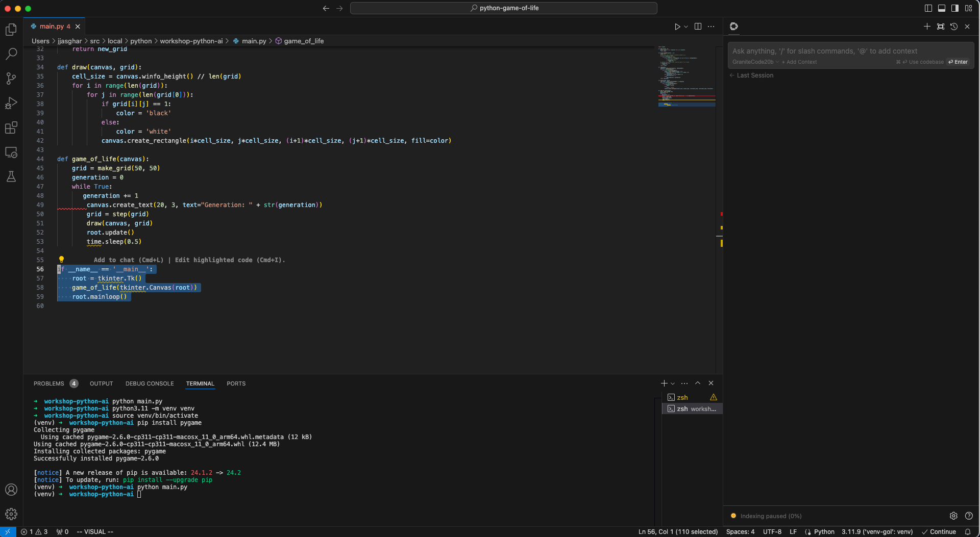This screenshot has width=980, height=537.
Task: Click Edit highlighted code (Cmd+I) code lens
Action: (x=230, y=260)
